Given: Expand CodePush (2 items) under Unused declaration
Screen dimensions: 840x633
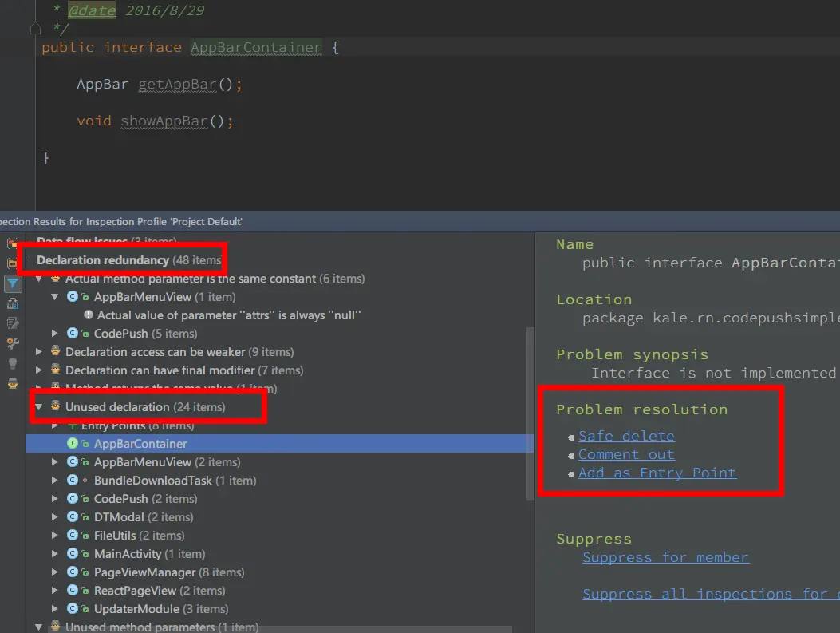Looking at the screenshot, I should pos(54,498).
